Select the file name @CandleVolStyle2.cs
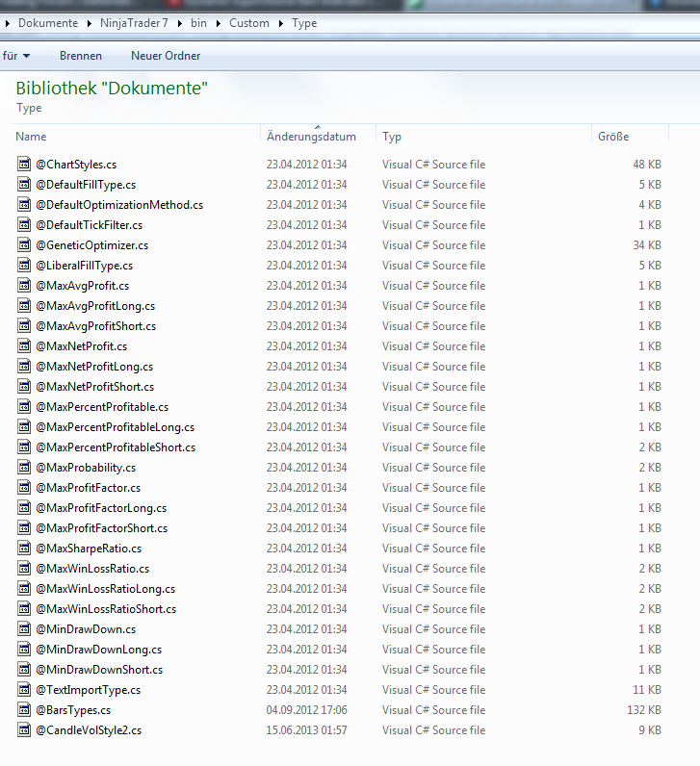This screenshot has height=766, width=700. click(89, 730)
